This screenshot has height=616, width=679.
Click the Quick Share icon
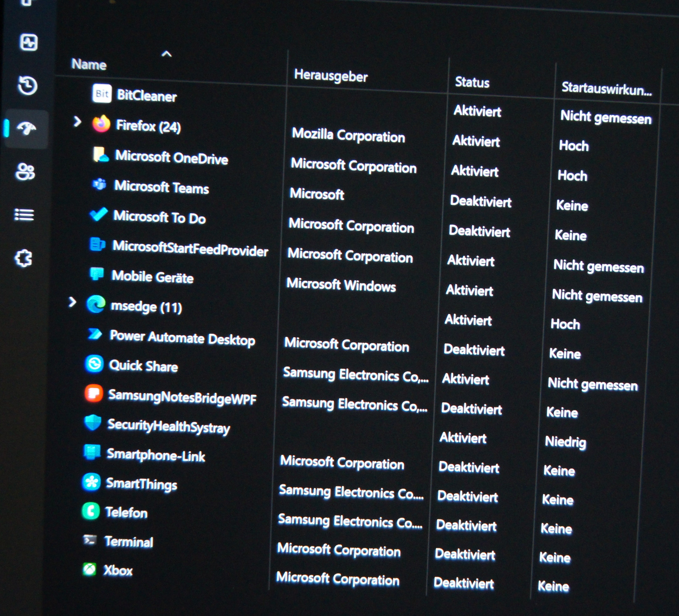pos(94,364)
